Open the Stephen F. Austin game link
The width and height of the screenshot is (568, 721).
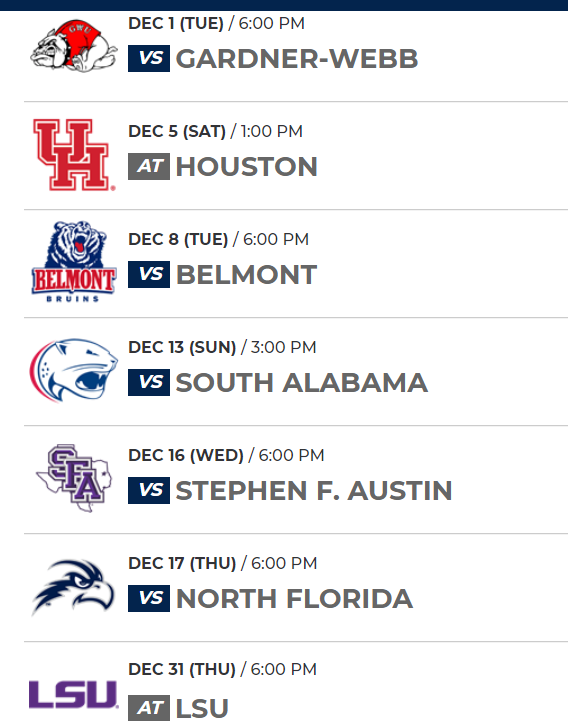click(x=314, y=491)
